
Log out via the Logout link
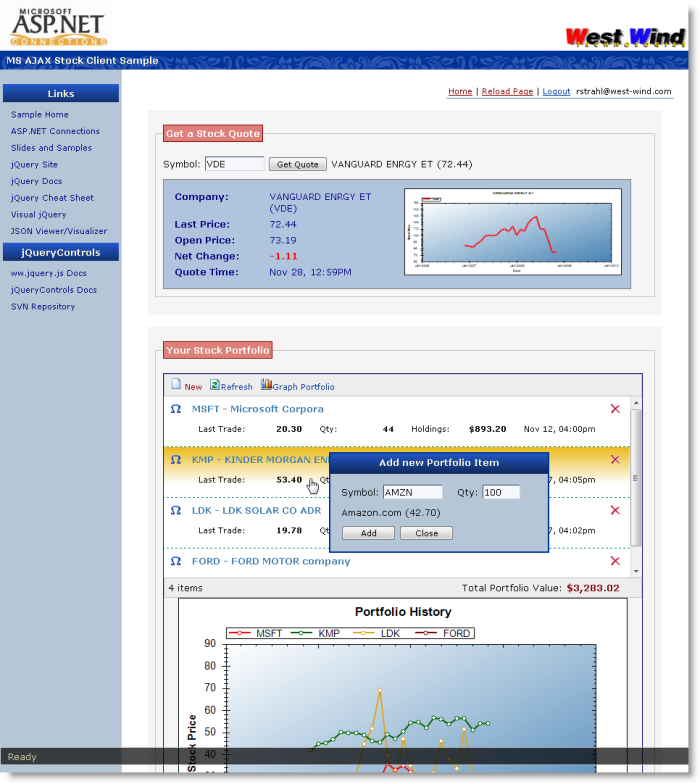pyautogui.click(x=556, y=91)
